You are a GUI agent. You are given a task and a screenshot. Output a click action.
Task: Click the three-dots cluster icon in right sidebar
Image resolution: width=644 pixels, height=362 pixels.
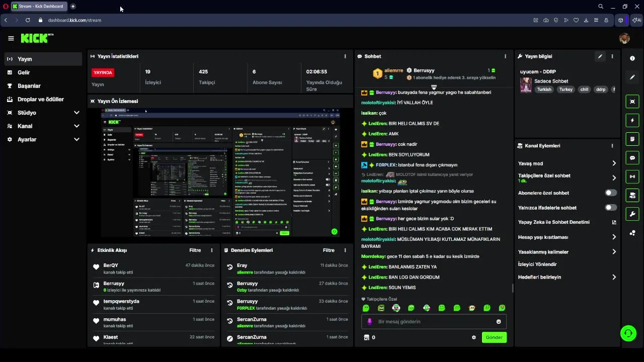click(x=632, y=233)
